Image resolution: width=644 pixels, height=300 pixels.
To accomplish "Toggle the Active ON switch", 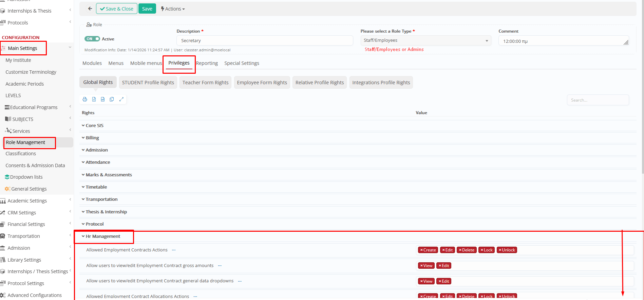I will [x=92, y=39].
